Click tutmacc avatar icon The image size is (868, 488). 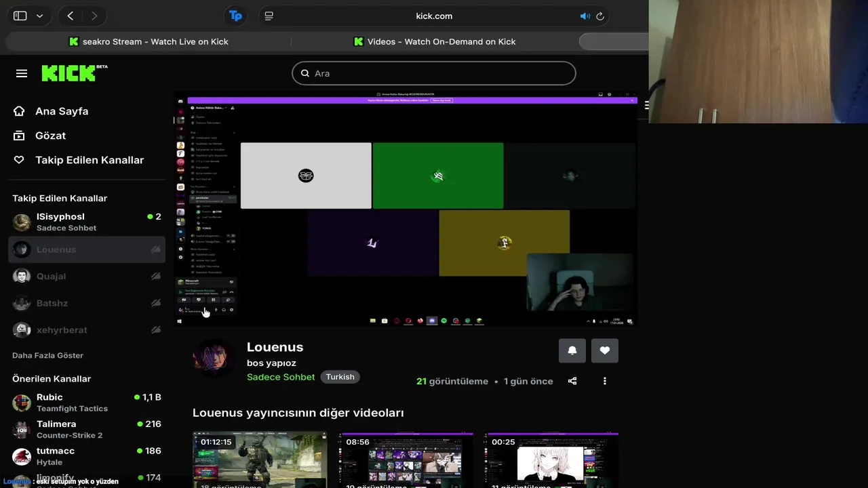22,456
